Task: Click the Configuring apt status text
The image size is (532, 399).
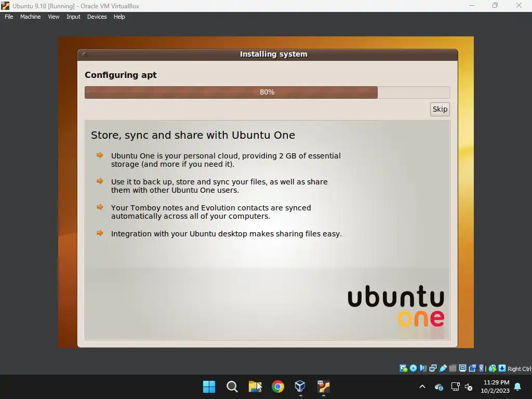Action: click(121, 75)
